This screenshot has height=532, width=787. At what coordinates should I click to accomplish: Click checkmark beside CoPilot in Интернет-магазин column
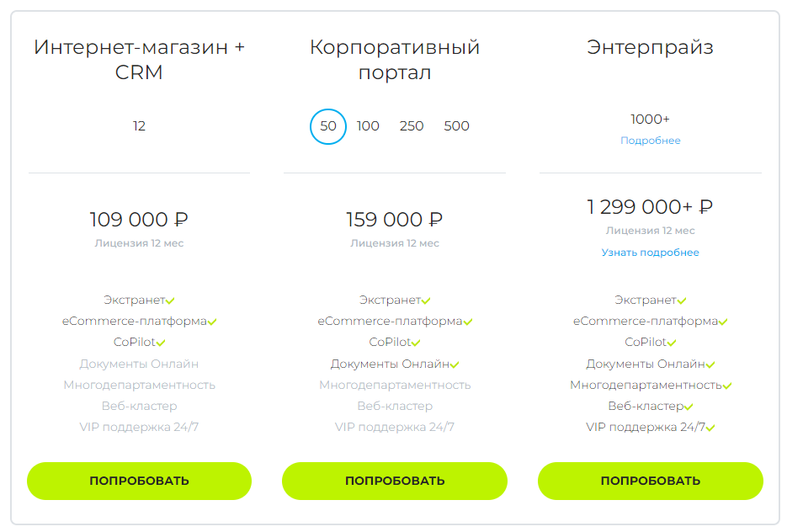click(161, 343)
